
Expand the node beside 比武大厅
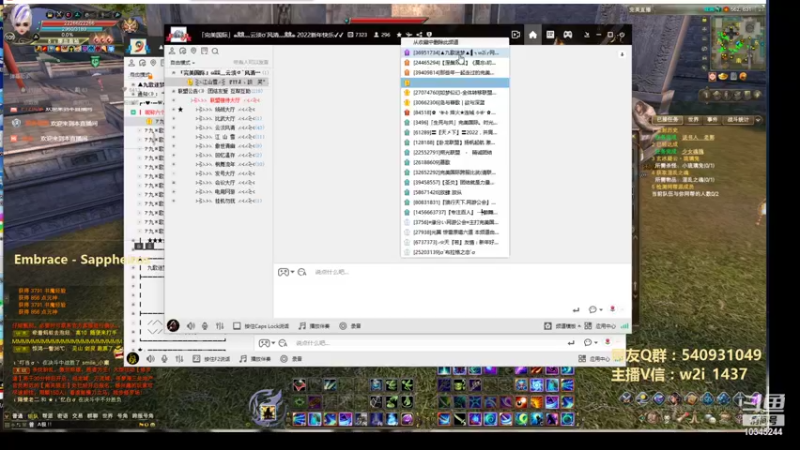(173, 118)
